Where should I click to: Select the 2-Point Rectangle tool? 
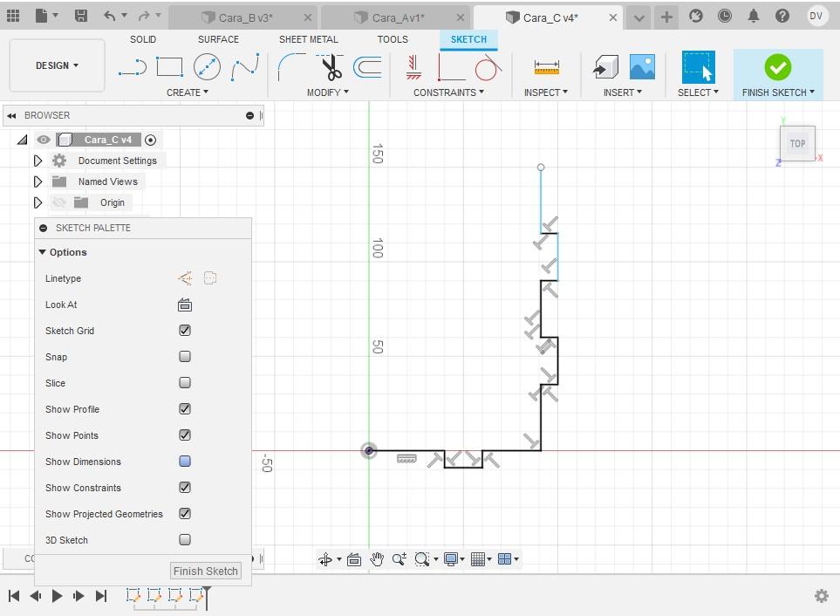click(169, 67)
